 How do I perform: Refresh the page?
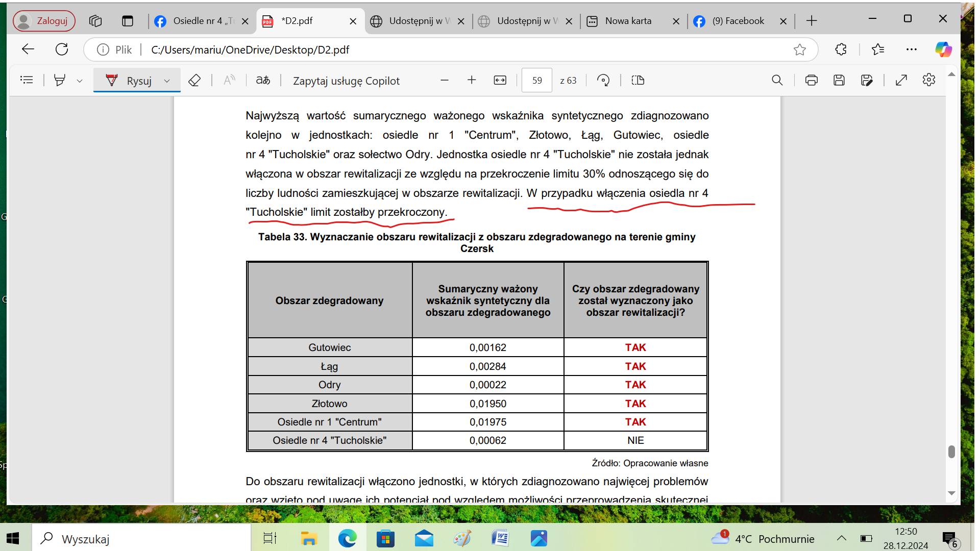pyautogui.click(x=62, y=49)
